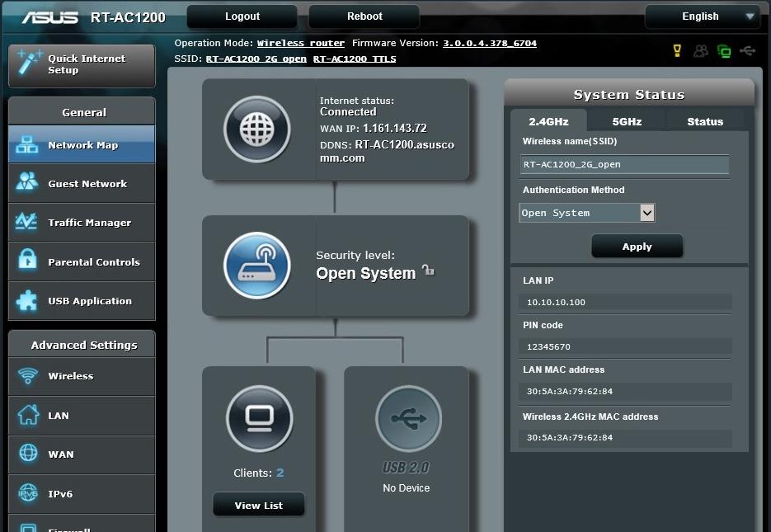Open Guest Network menu
This screenshot has width=771, height=532.
coord(82,183)
